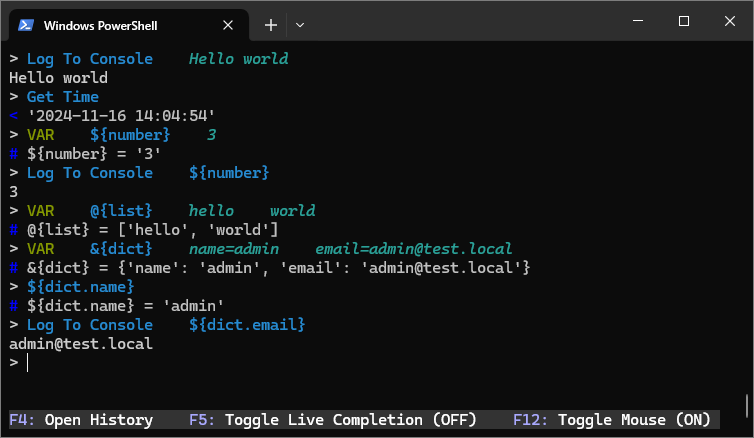Toggle Live Completion with F5 entry
Viewport: 754px width, 438px height.
333,420
